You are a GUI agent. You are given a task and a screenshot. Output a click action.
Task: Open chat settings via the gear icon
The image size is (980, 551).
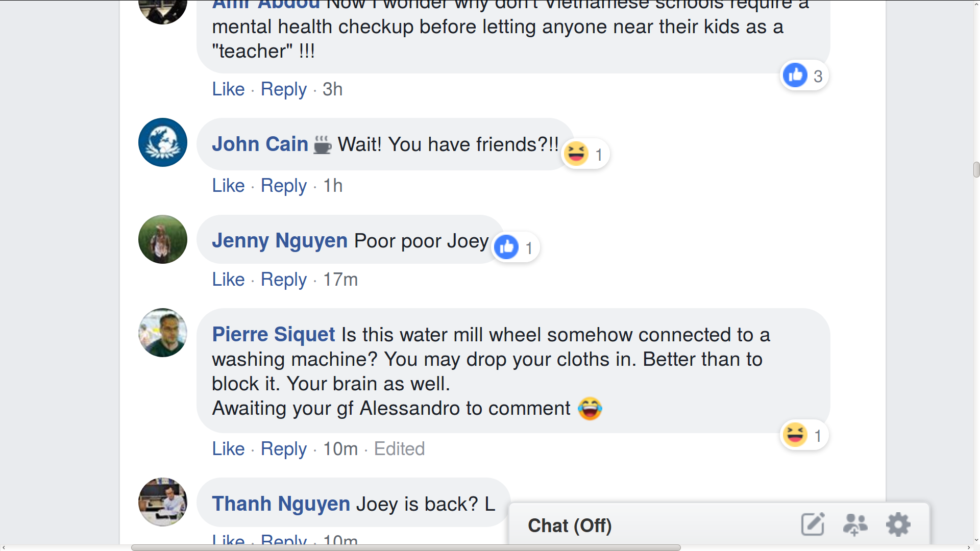pos(898,524)
